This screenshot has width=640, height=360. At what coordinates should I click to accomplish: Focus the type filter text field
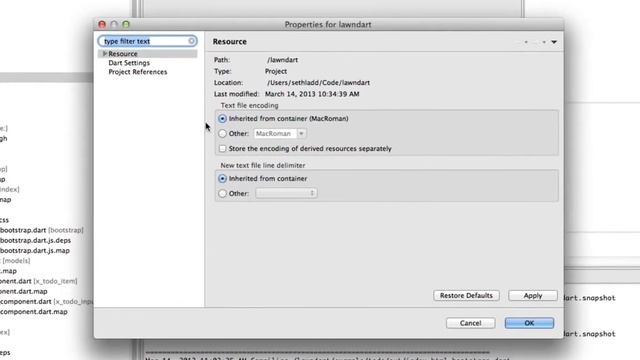coord(147,41)
